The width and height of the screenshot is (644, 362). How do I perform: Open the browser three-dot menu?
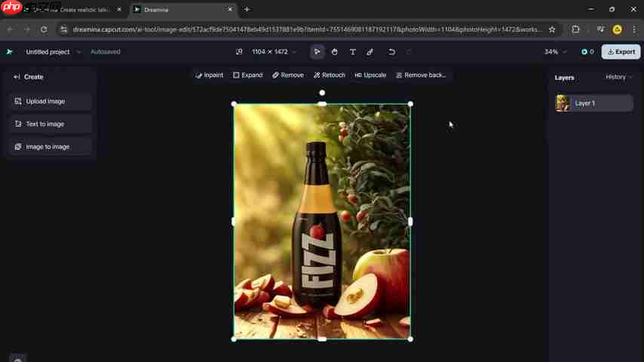(x=635, y=29)
